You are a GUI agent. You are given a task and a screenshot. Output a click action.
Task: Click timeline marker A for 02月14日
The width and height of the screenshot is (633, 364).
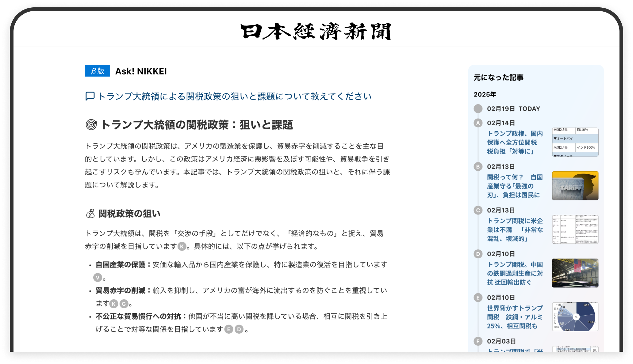tap(478, 123)
